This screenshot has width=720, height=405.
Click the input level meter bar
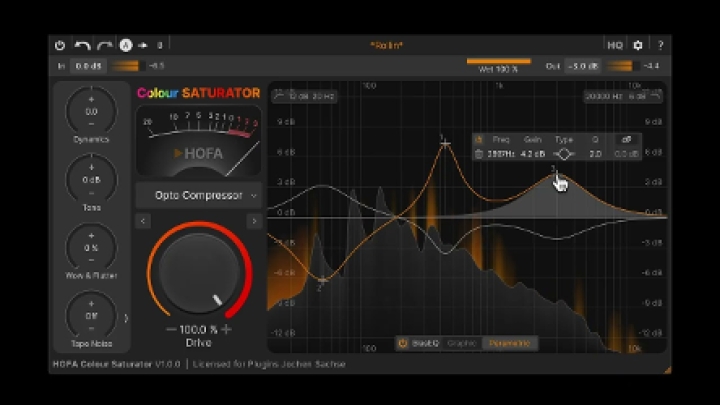tap(128, 66)
